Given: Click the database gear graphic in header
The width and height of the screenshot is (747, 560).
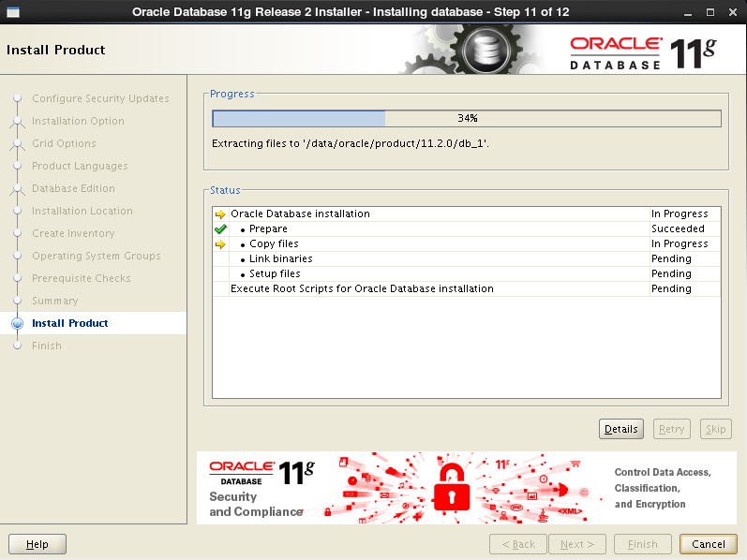Looking at the screenshot, I should click(x=486, y=50).
